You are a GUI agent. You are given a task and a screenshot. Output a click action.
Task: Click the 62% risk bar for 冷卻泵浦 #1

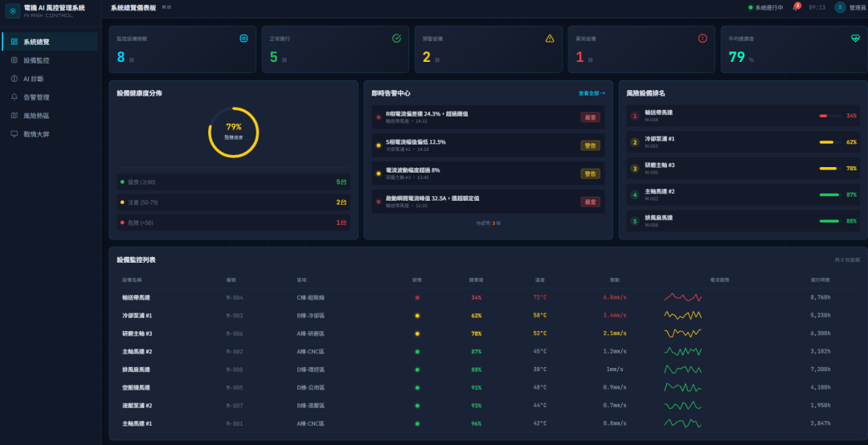(829, 142)
